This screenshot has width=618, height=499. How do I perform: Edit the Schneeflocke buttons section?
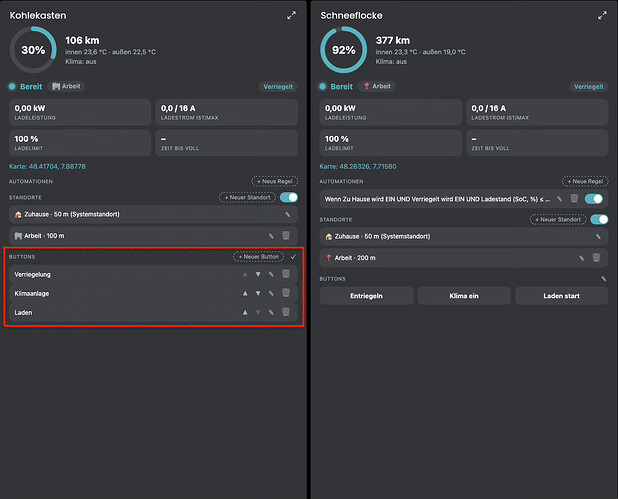603,279
